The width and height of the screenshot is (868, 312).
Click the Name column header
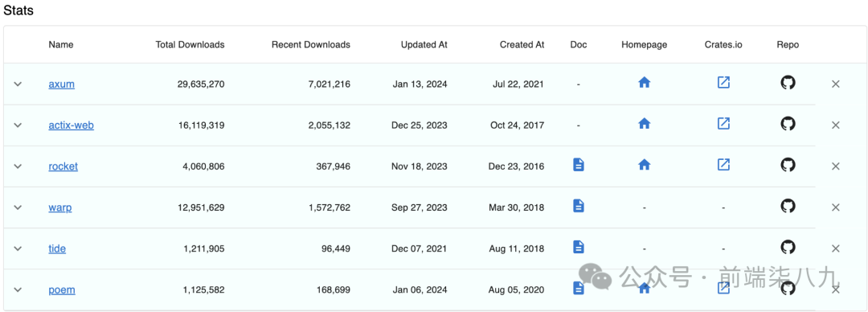point(61,44)
